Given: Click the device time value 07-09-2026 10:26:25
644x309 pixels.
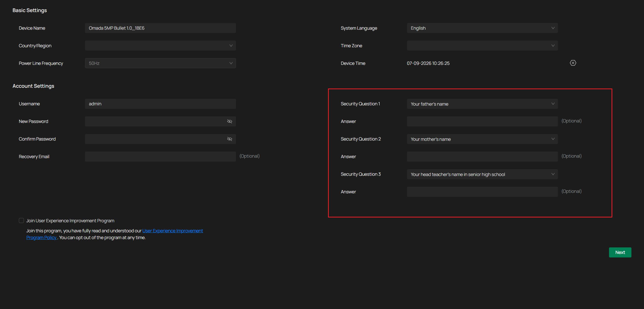Looking at the screenshot, I should tap(428, 63).
